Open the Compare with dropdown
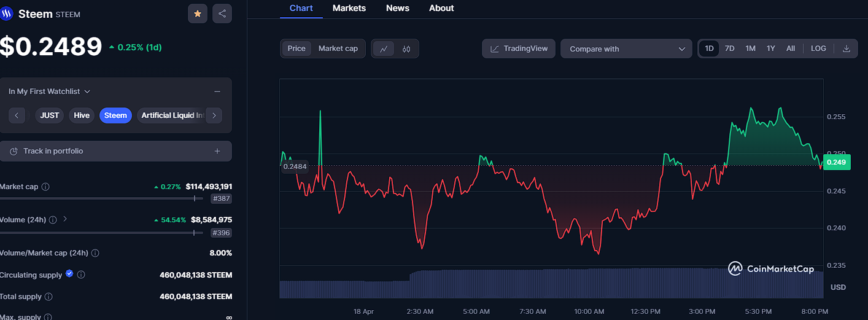This screenshot has height=320, width=868. coord(626,49)
